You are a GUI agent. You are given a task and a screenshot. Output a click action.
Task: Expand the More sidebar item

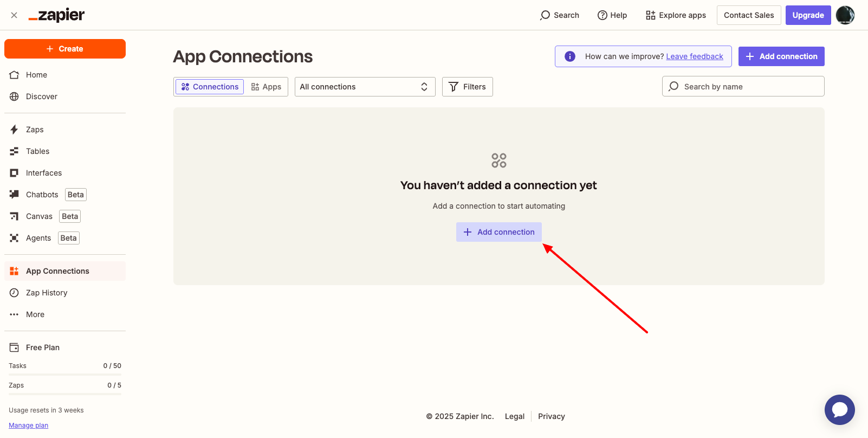[x=65, y=314]
